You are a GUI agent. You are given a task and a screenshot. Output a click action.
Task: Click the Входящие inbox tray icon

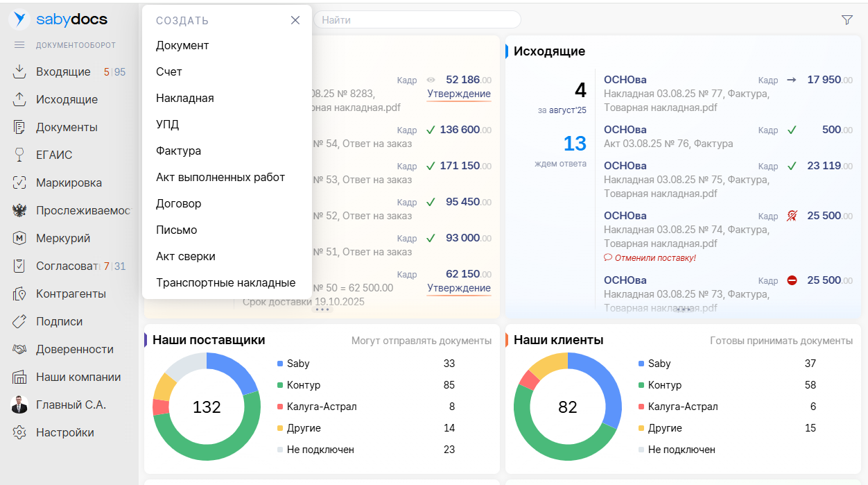19,71
